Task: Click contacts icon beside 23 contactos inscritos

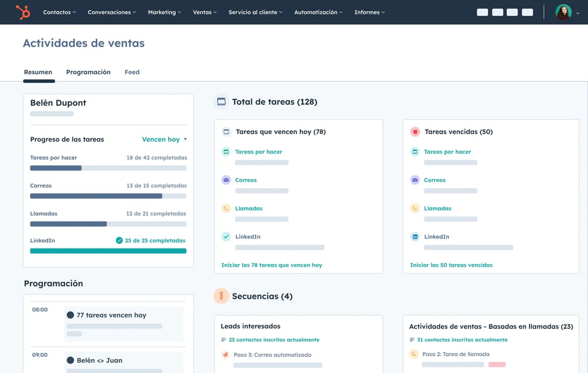Action: click(x=223, y=339)
